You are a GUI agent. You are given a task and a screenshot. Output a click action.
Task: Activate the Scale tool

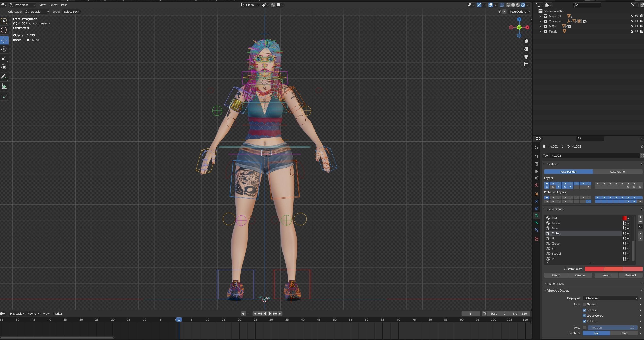[4, 58]
